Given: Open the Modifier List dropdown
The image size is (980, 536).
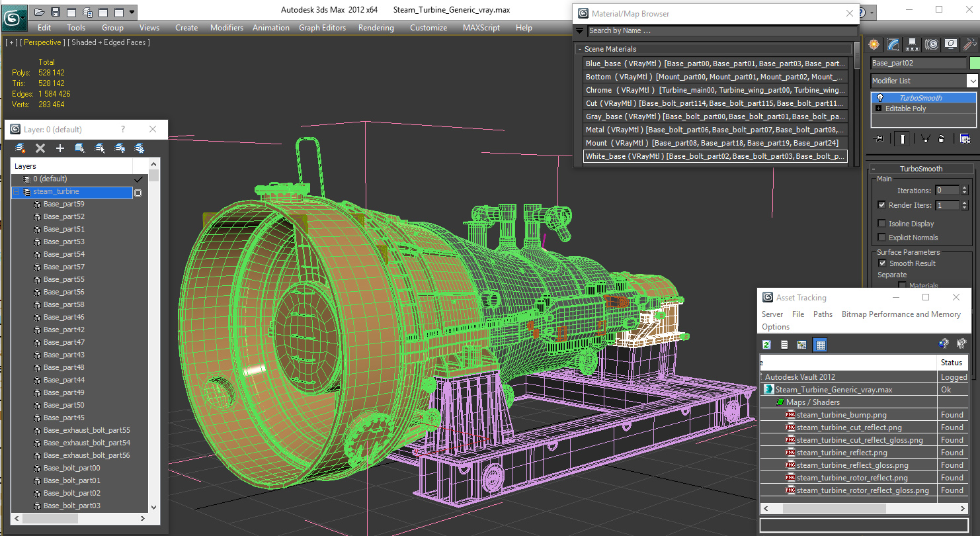Looking at the screenshot, I should click(972, 81).
